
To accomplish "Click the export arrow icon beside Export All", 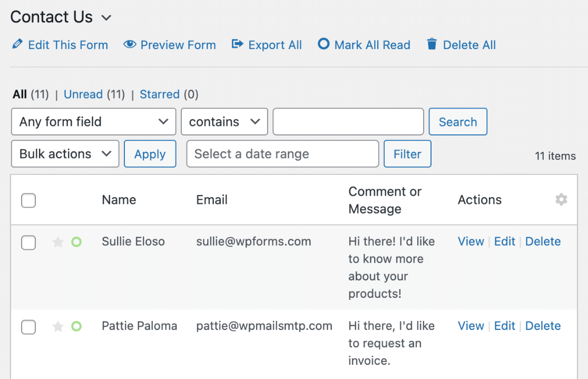I will click(238, 44).
